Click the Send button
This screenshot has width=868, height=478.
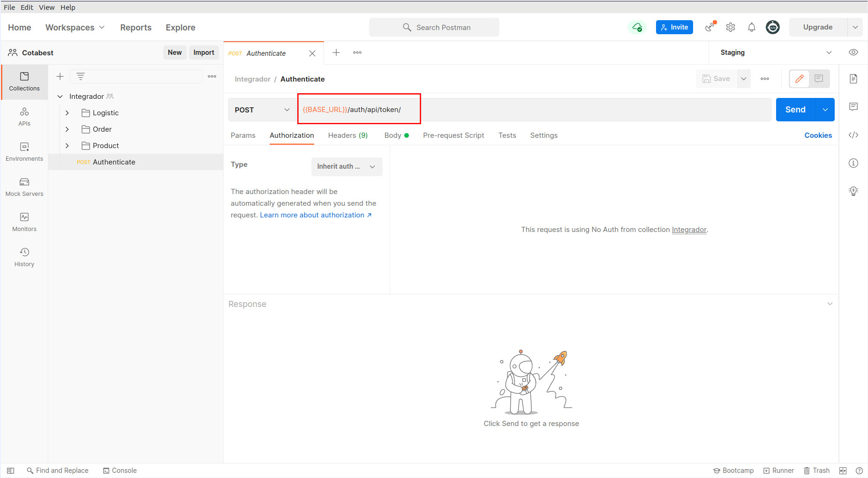(796, 110)
